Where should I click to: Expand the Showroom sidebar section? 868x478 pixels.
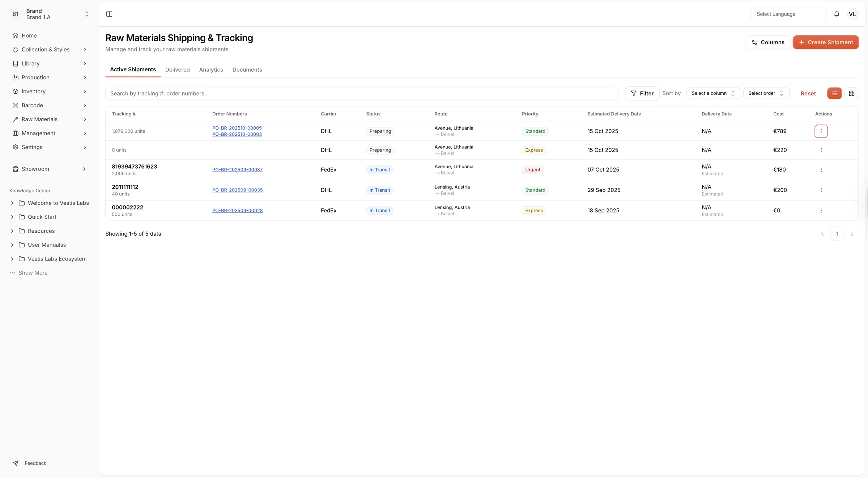coord(50,169)
